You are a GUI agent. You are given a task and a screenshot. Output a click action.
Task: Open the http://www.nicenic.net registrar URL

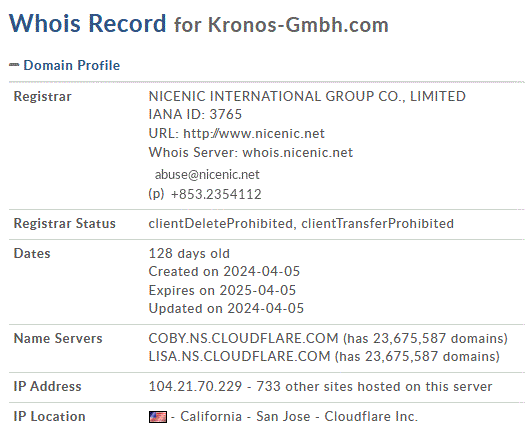[254, 133]
